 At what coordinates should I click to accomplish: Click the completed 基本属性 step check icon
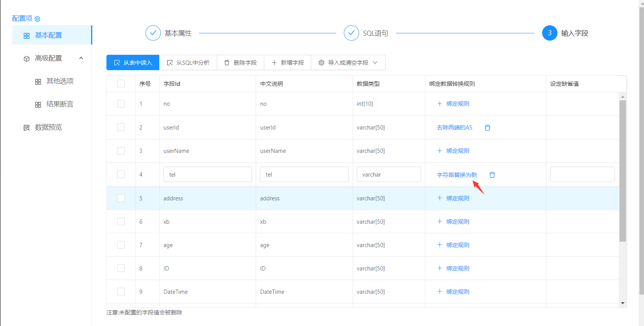click(x=153, y=33)
